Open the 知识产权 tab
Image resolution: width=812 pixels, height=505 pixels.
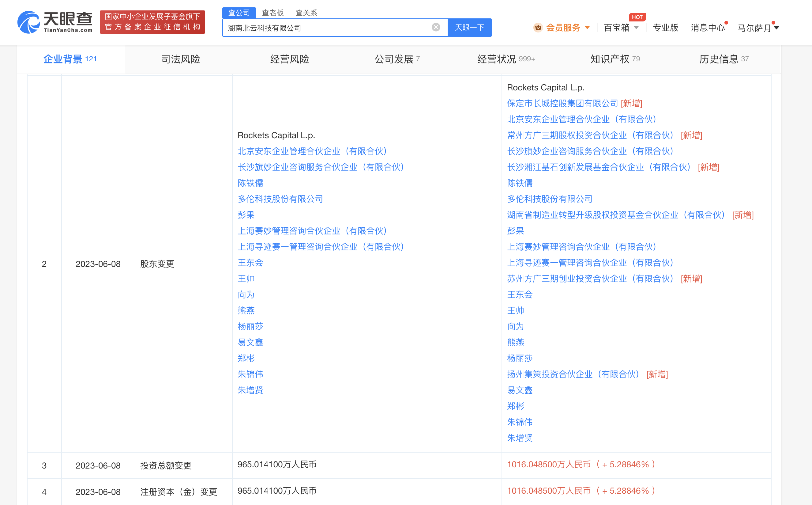615,59
